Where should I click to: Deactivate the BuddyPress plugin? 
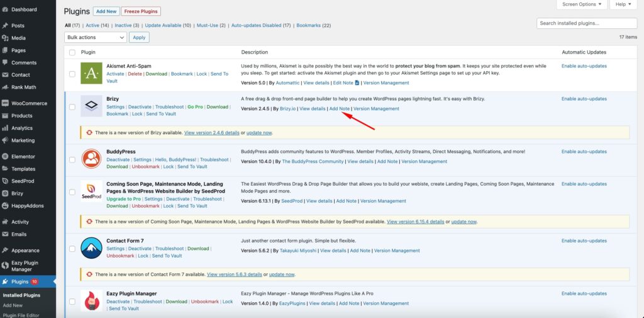pos(118,159)
